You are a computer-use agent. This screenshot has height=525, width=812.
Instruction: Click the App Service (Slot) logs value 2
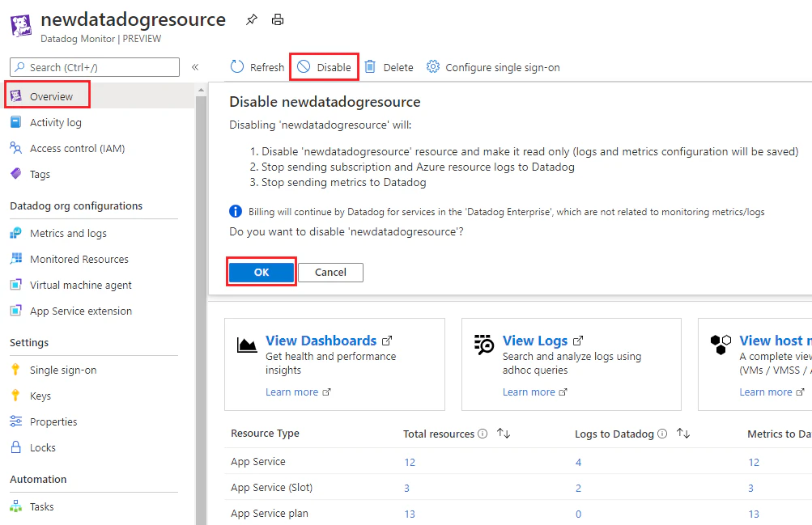579,488
